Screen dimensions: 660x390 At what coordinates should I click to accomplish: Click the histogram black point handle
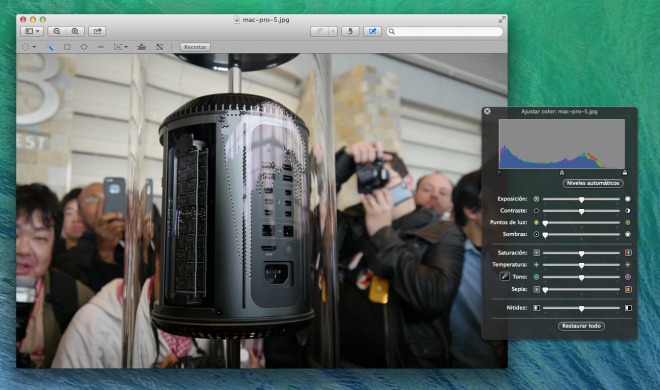tap(499, 172)
